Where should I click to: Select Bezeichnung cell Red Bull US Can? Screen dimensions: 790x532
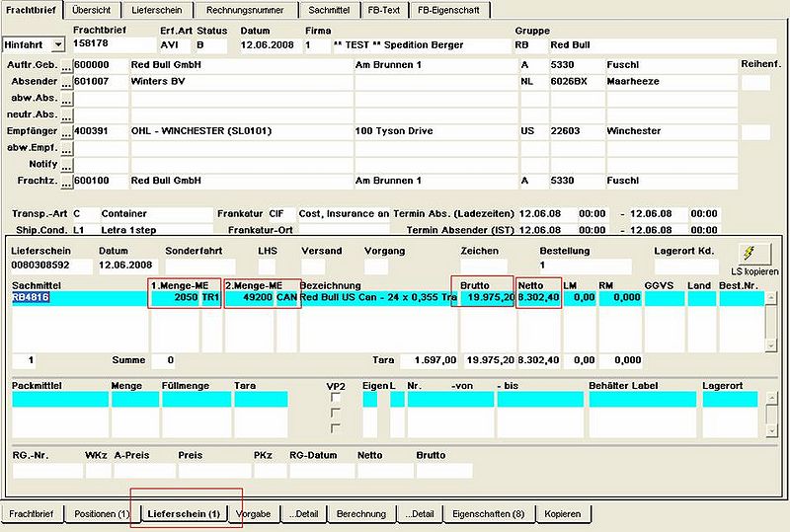point(378,298)
